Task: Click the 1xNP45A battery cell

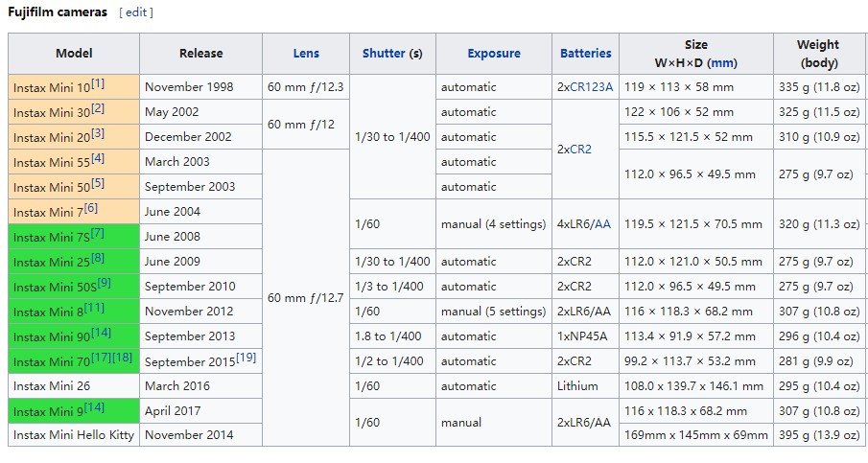Action: [585, 336]
